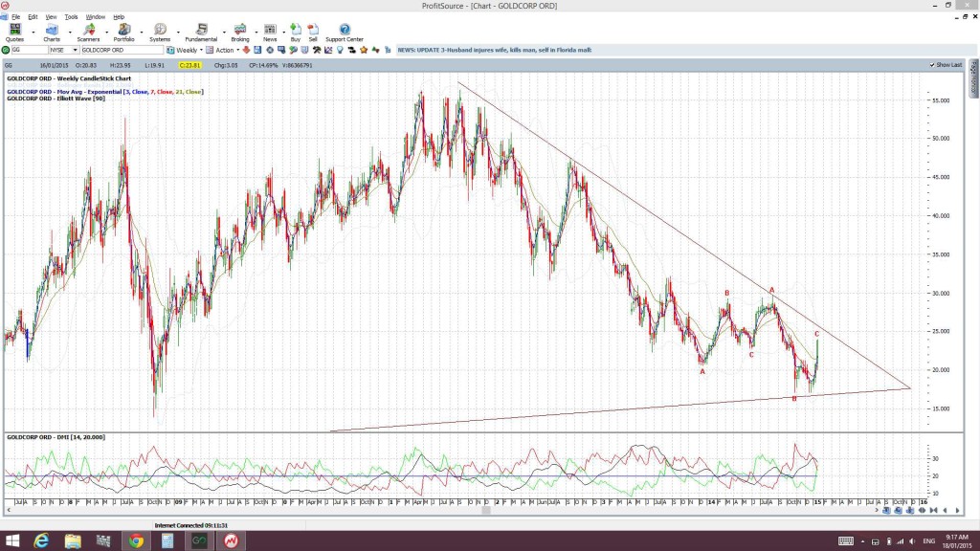Expand the Quotes dropdown arrow

pyautogui.click(x=33, y=32)
